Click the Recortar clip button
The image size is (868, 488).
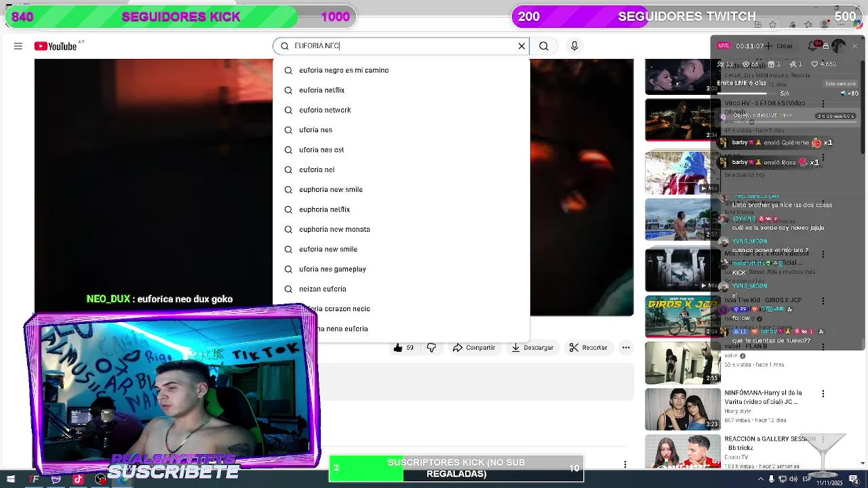588,348
